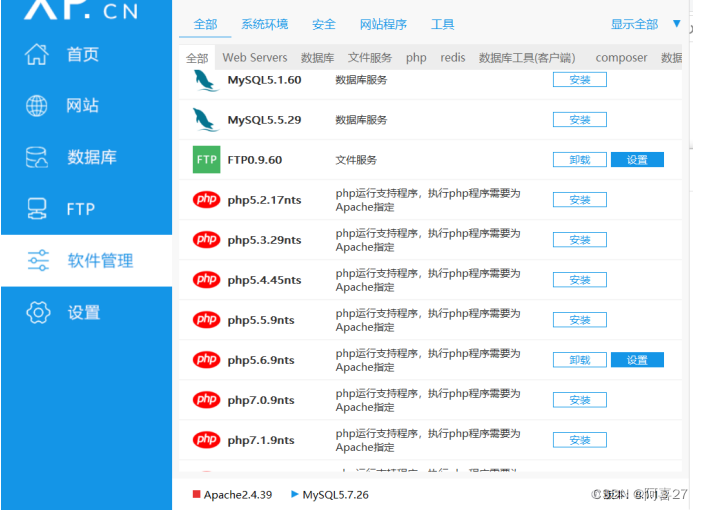This screenshot has width=703, height=510.
Task: Switch to top 全部 tab
Action: tap(205, 24)
